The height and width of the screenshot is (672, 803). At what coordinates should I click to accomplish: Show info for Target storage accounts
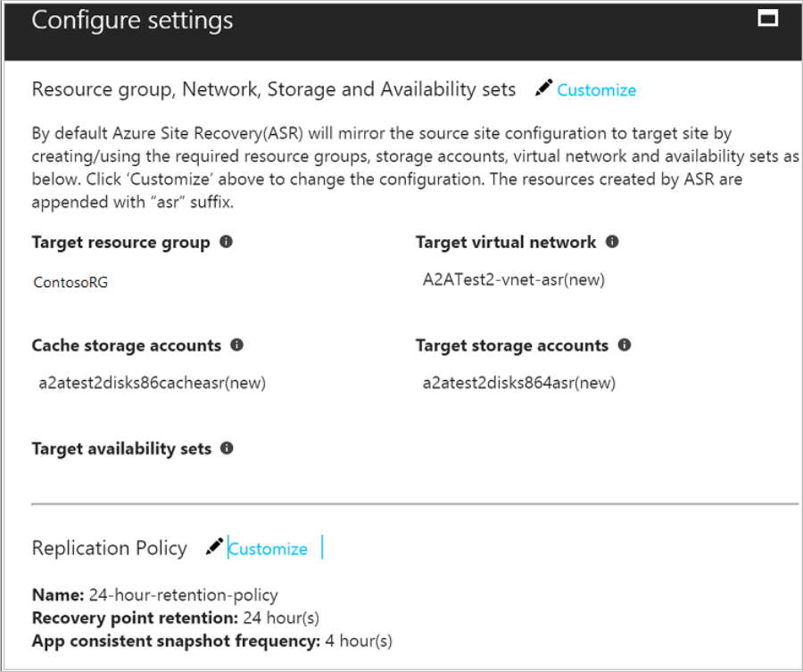[625, 344]
